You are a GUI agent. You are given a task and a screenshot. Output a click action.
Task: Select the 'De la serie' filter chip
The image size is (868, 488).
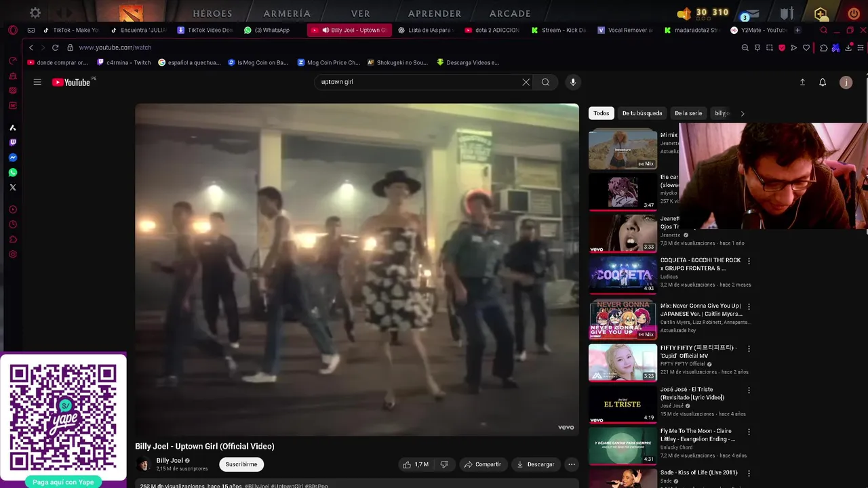click(x=688, y=113)
